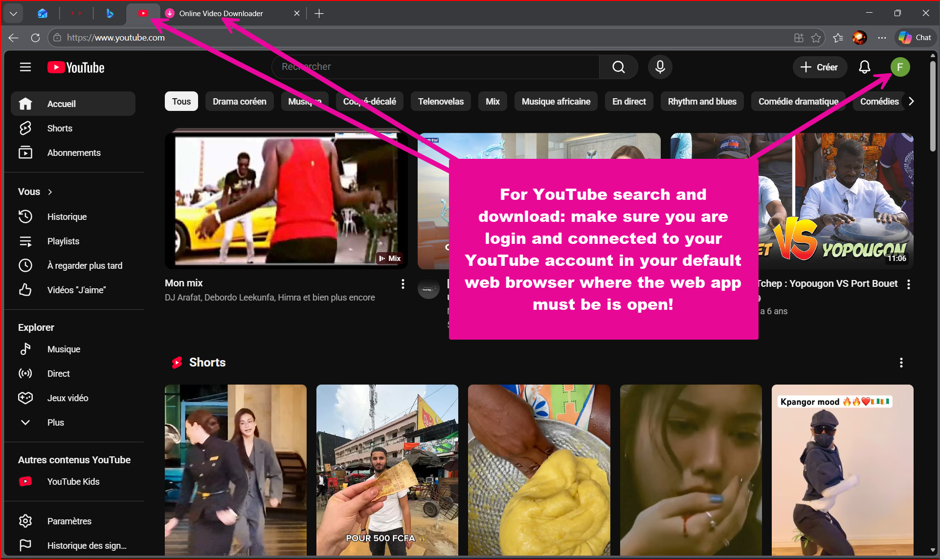Open the Shorts section from the sidebar
Viewport: 940px width, 560px height.
pos(60,128)
